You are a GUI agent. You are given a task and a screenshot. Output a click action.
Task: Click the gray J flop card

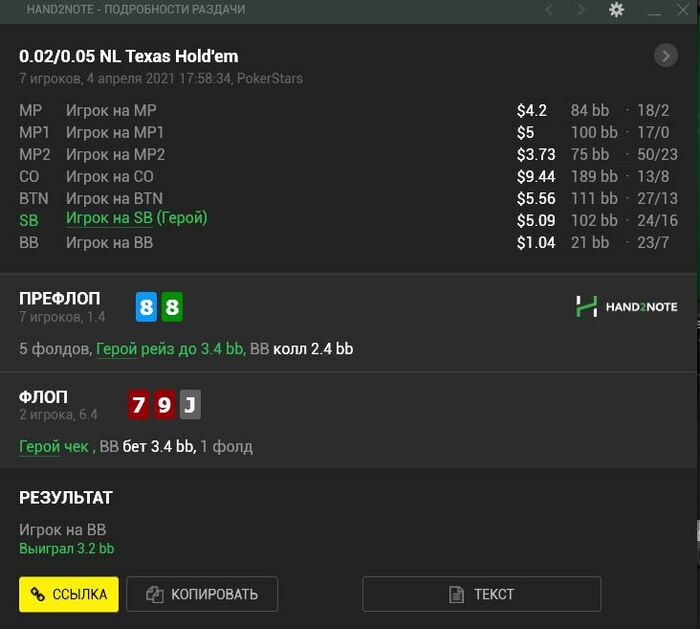tap(190, 404)
